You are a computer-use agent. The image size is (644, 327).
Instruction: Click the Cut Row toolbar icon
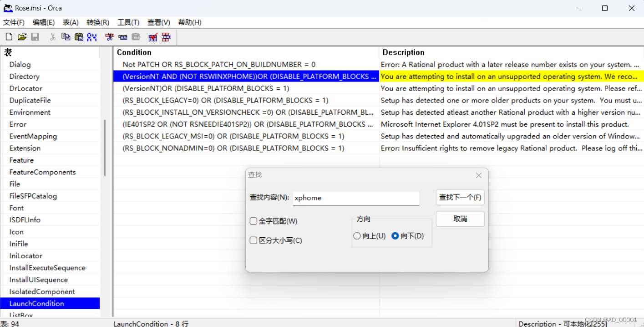[x=109, y=37]
